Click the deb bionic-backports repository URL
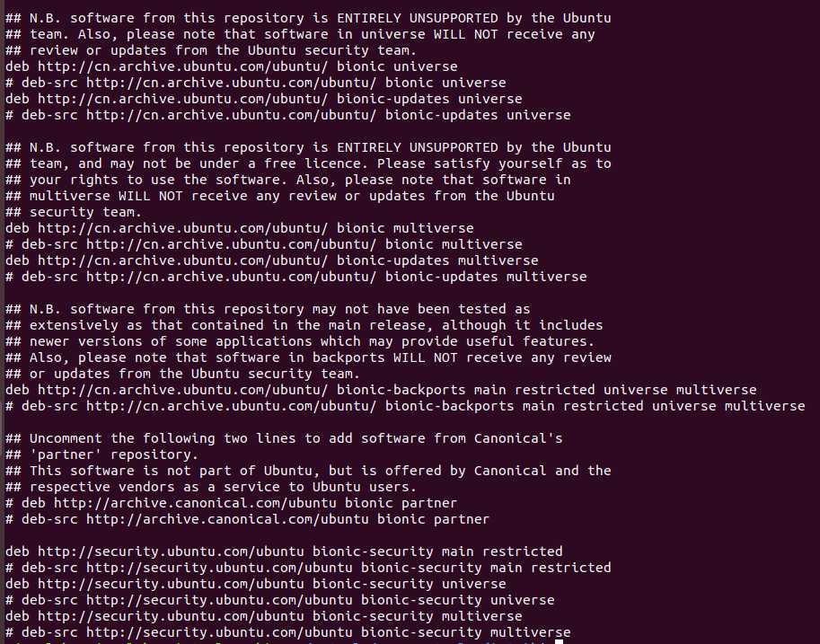The height and width of the screenshot is (644, 820). 183,390
